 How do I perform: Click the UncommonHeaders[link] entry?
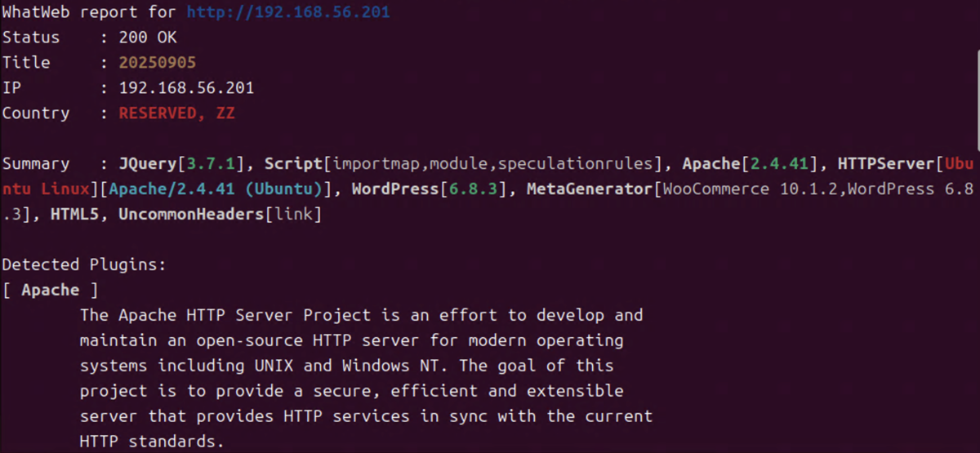click(220, 215)
